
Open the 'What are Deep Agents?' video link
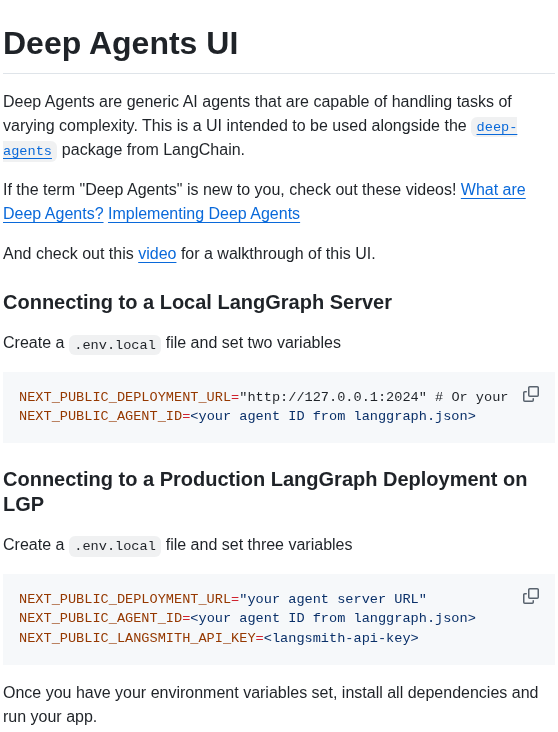click(493, 190)
